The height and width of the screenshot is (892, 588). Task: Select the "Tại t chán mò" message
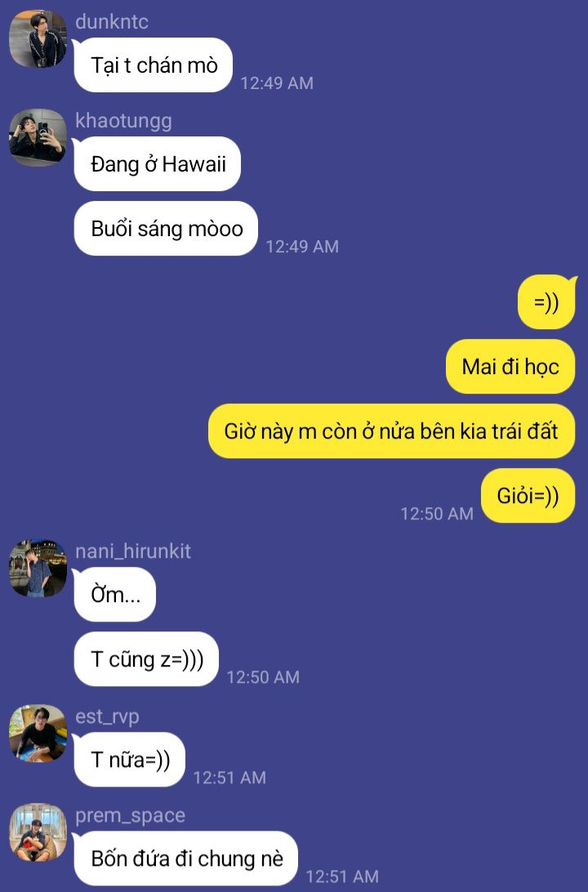pyautogui.click(x=154, y=65)
